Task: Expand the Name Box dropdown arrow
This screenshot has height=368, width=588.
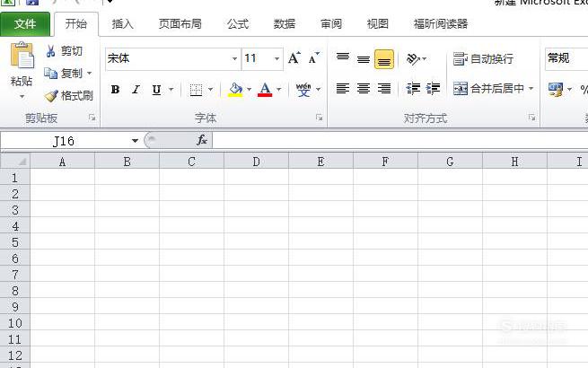Action: pos(135,141)
